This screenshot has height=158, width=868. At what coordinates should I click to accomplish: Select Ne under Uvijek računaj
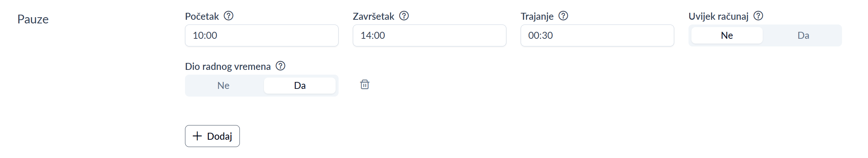click(x=727, y=35)
